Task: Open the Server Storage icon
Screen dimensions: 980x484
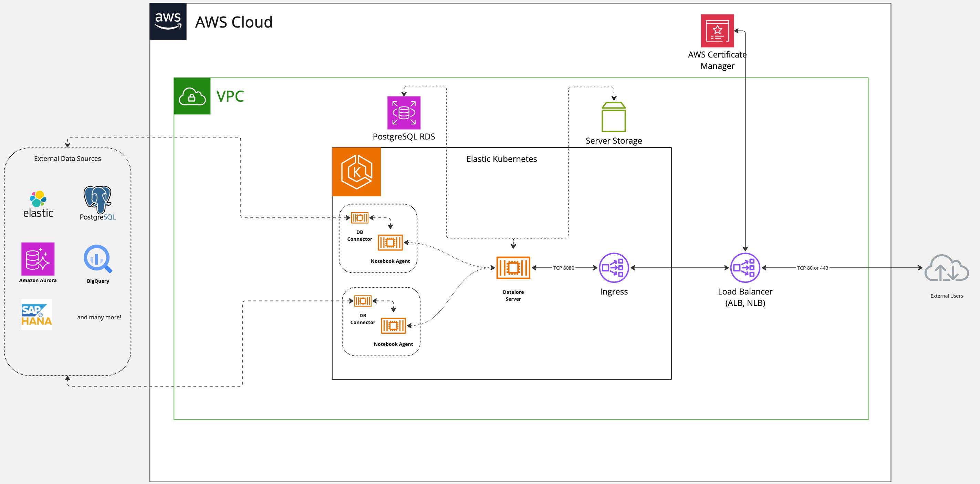Action: [613, 116]
